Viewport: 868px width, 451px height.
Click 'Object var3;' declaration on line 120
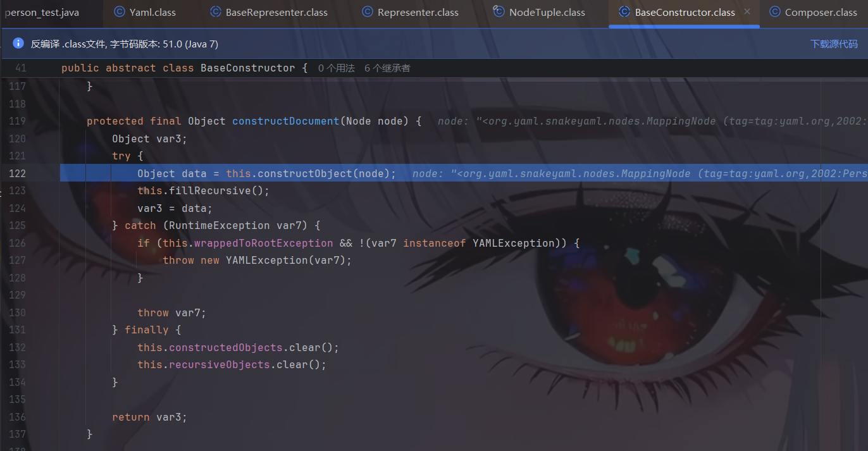(150, 139)
